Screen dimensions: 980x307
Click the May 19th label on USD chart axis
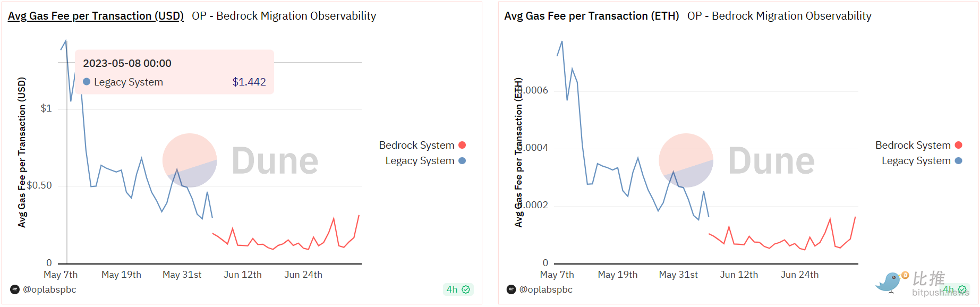(121, 275)
